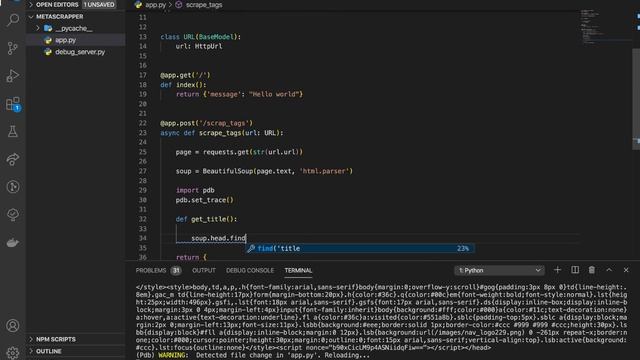640x360 pixels.
Task: Open the terminal selector dropdown '1: Python'
Action: (500, 270)
